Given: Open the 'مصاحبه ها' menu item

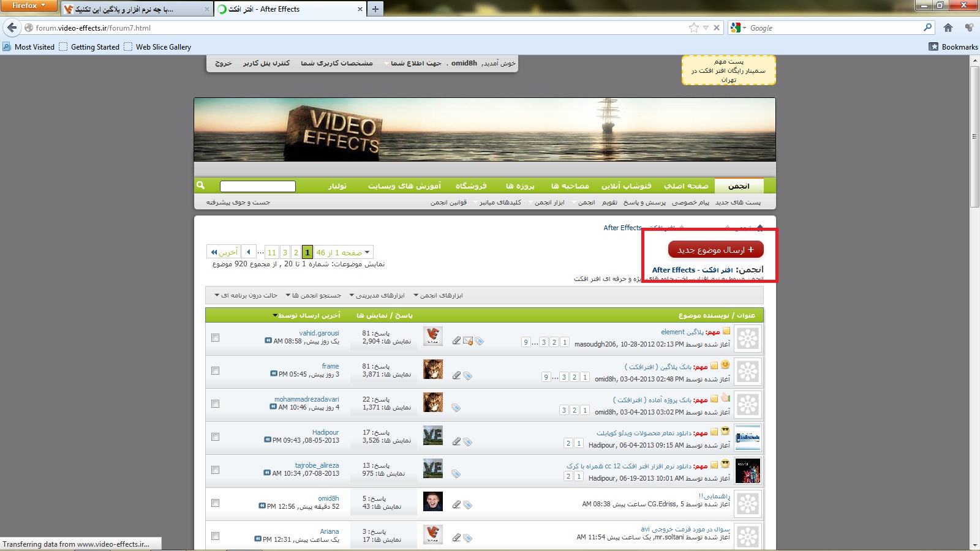Looking at the screenshot, I should tap(570, 186).
